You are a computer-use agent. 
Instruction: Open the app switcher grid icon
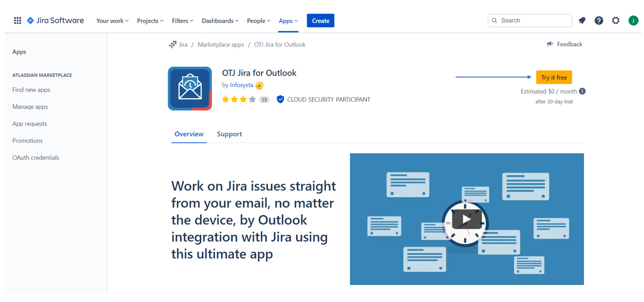(x=17, y=20)
